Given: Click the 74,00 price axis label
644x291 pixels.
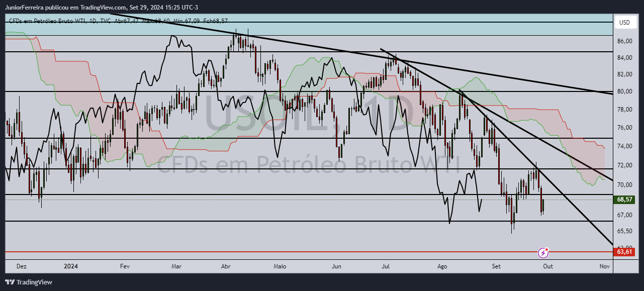Looking at the screenshot, I should pos(624,146).
